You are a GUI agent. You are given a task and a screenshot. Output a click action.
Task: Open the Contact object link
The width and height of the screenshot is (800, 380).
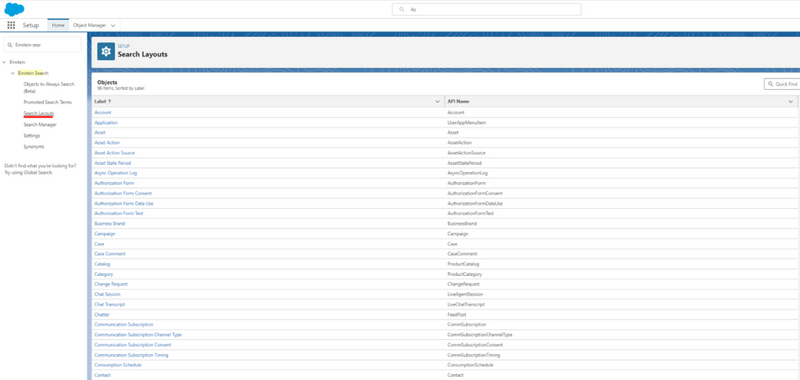(x=102, y=375)
